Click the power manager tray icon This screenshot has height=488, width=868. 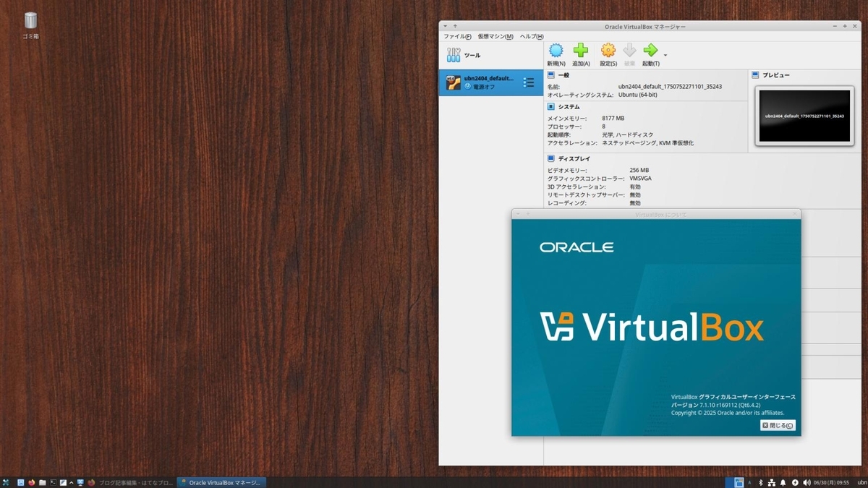pos(795,482)
